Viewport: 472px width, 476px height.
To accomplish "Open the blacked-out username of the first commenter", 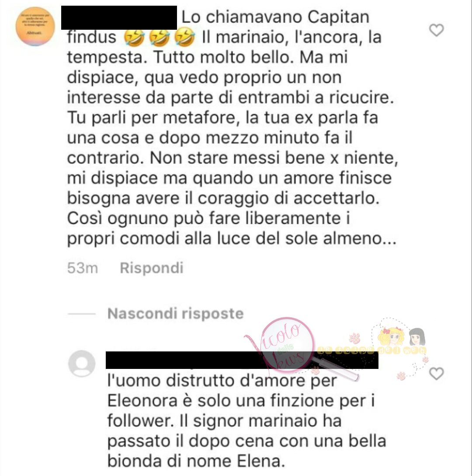I will [x=119, y=17].
